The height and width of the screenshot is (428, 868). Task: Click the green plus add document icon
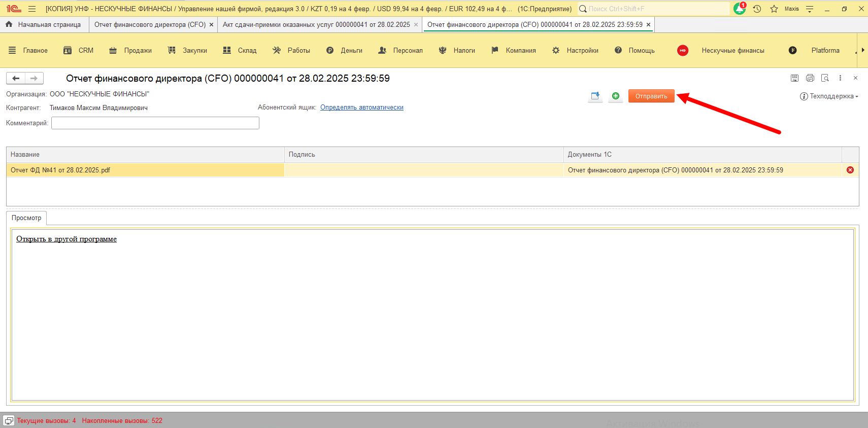pos(616,96)
